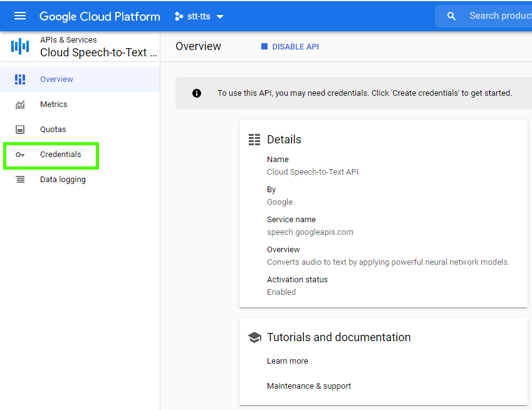
Task: Click the Tutorials graduation cap icon
Action: [254, 337]
